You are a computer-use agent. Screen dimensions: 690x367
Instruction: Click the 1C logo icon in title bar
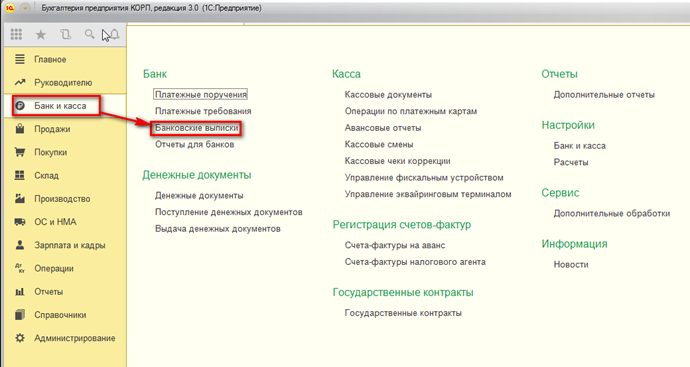tap(10, 8)
